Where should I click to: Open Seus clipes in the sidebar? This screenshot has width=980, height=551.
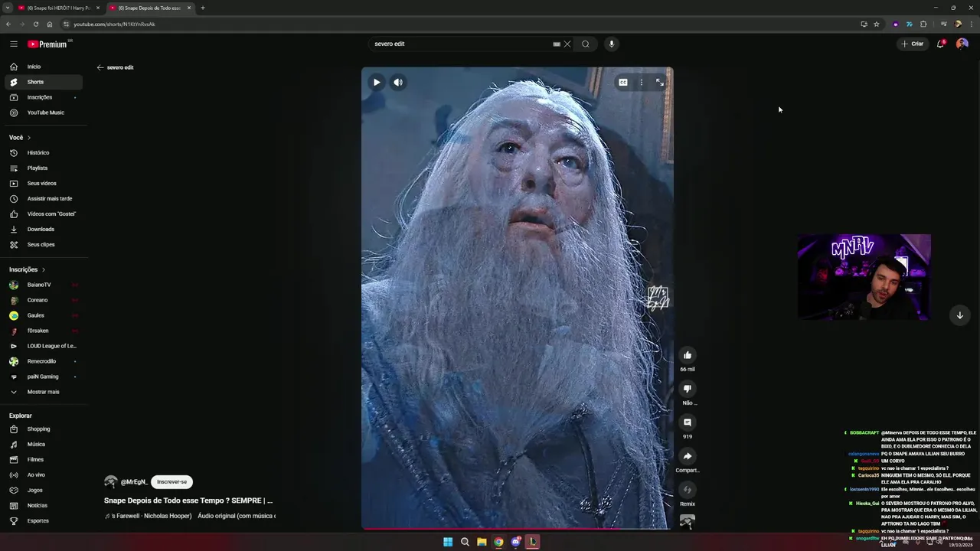44,244
